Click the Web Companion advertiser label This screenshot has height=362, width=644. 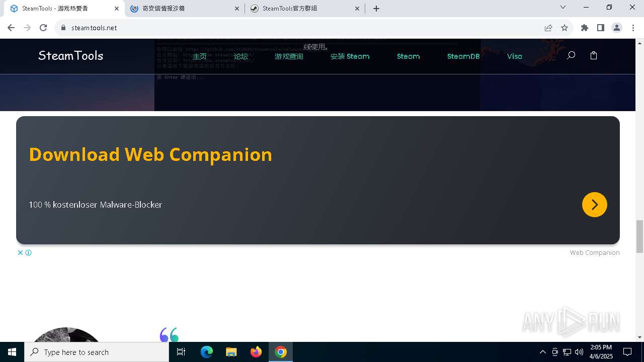click(x=595, y=252)
